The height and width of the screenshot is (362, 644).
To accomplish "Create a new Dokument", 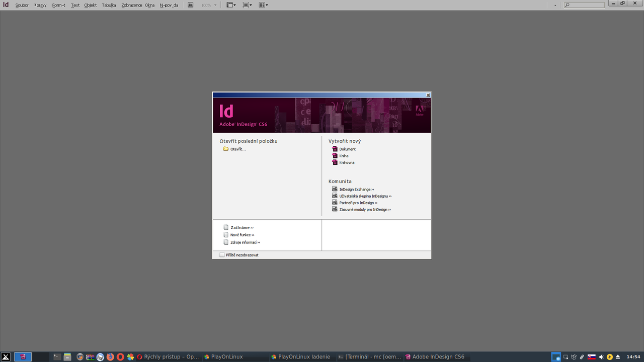I will point(347,149).
